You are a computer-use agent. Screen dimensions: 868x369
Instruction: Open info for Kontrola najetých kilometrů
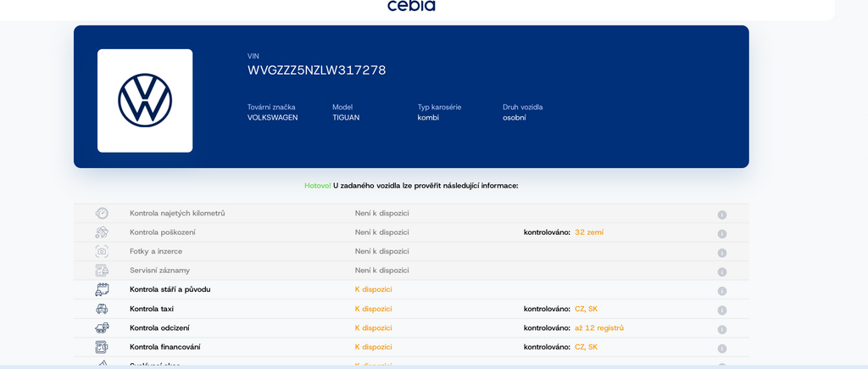[722, 215]
